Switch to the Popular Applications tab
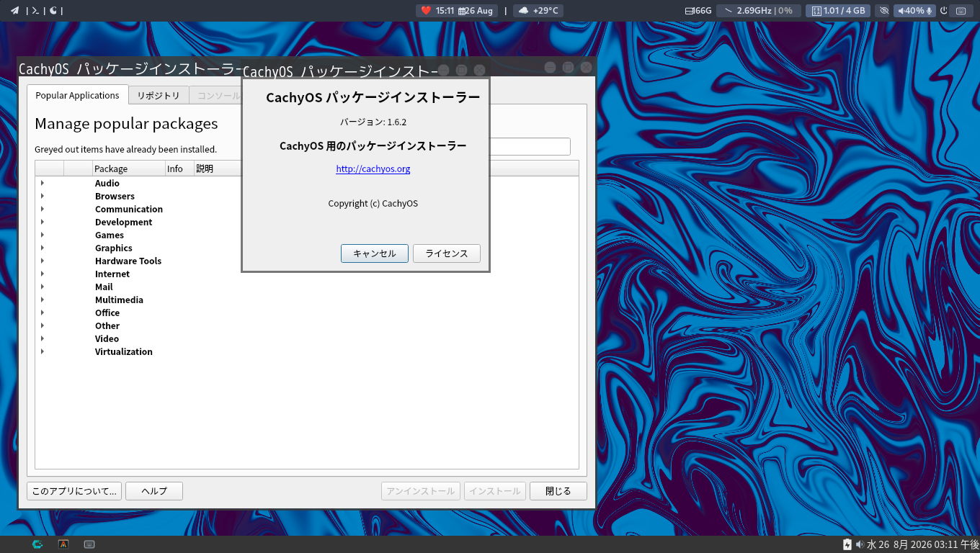 [78, 95]
